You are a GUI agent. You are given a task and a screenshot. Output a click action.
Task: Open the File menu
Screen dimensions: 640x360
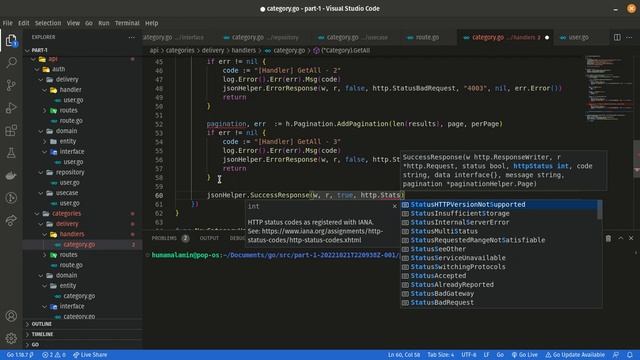7,23
